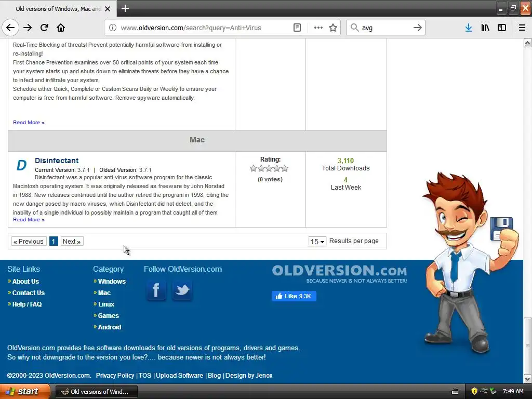532x399 pixels.
Task: Open the downloads arrow icon
Action: tap(469, 28)
